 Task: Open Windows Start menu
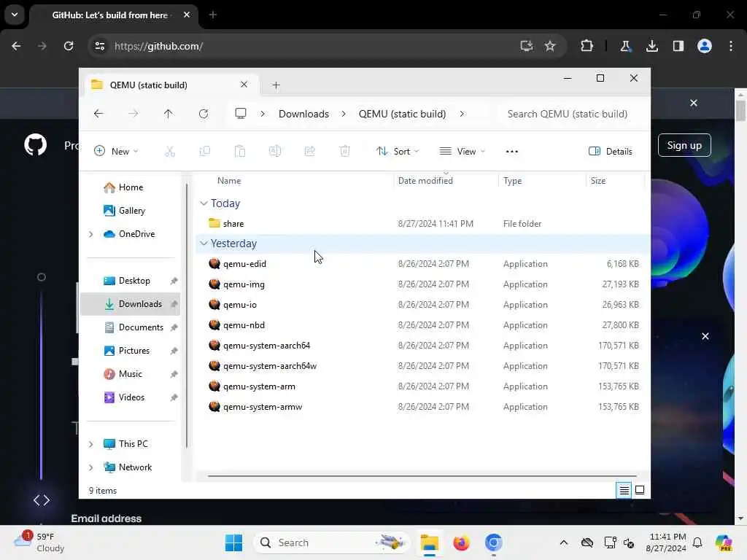point(233,542)
